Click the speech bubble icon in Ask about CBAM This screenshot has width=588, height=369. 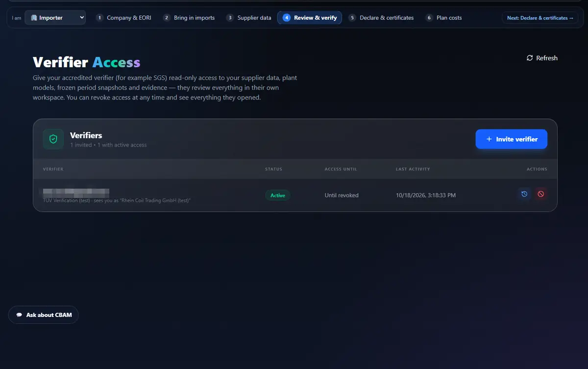[19, 315]
